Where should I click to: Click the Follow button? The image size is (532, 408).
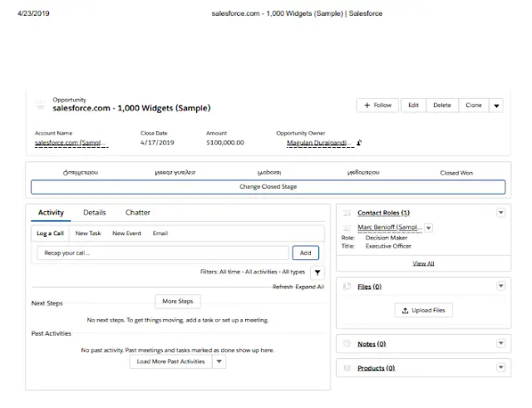click(377, 106)
